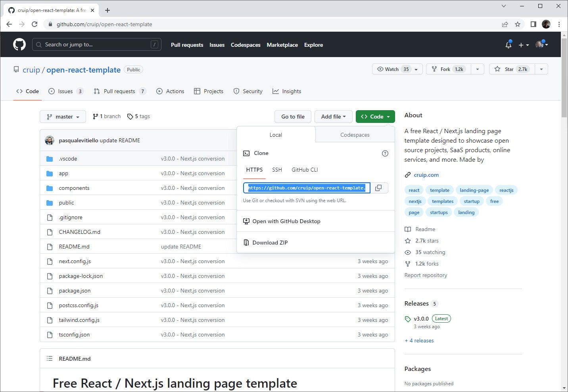568x392 pixels.
Task: Click the Go to file button
Action: pyautogui.click(x=293, y=117)
